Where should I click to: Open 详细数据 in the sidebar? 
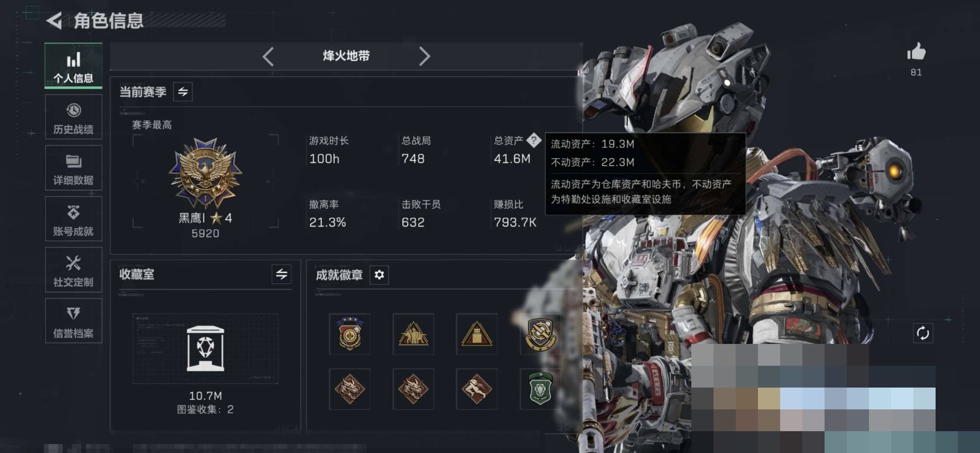tap(73, 168)
